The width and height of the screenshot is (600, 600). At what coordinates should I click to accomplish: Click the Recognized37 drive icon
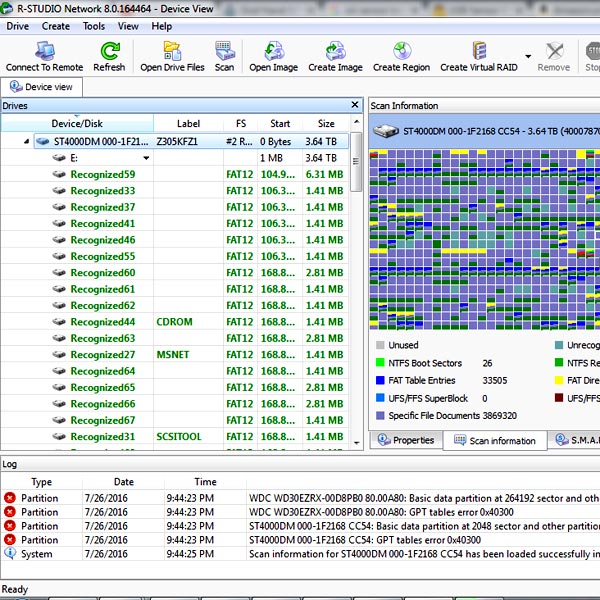pos(59,207)
